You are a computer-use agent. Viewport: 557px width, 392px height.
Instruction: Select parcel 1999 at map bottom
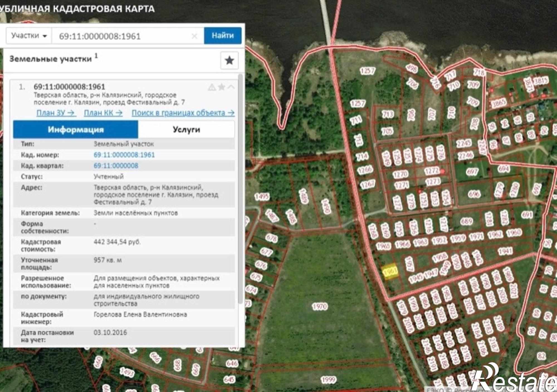(x=328, y=379)
